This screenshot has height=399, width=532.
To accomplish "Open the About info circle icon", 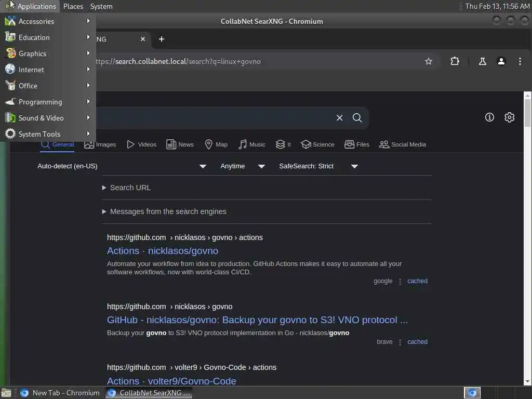I will pos(489,117).
